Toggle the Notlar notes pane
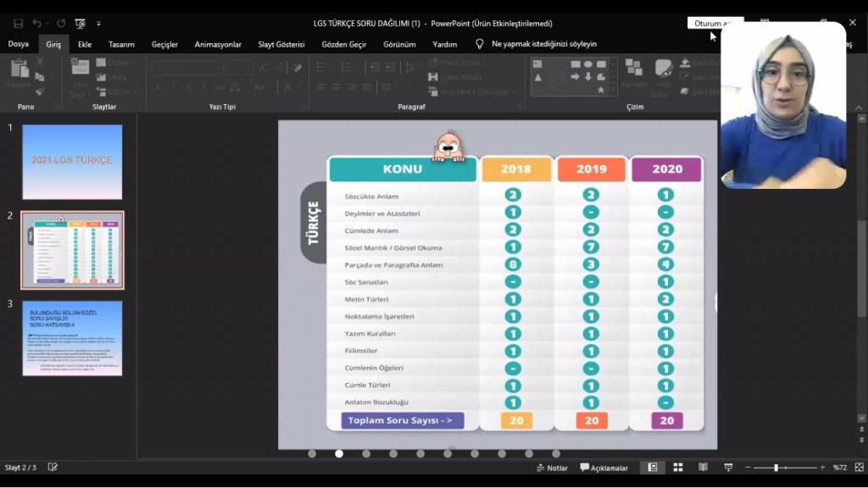This screenshot has width=868, height=488. (x=551, y=468)
